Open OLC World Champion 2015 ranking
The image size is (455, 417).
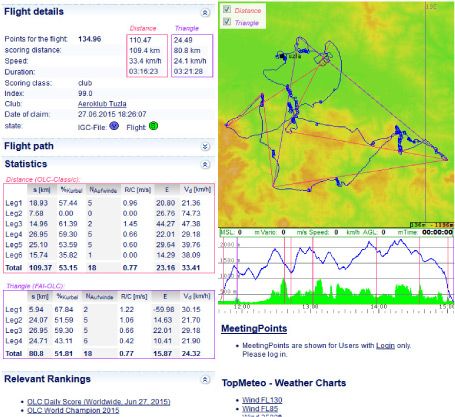(x=73, y=410)
